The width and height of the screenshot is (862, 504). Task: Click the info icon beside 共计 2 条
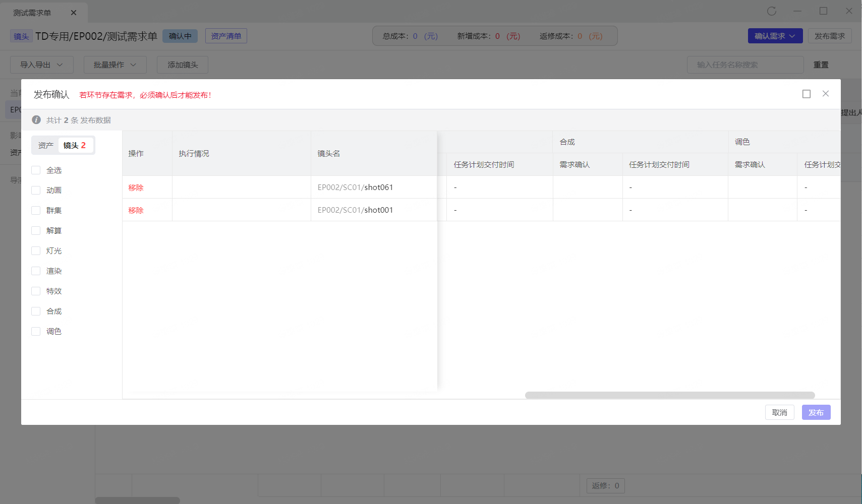36,120
